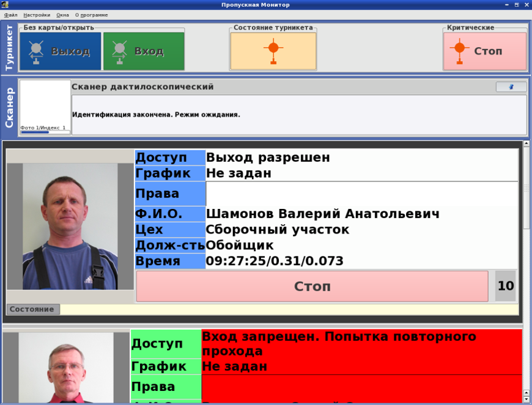Click the countdown counter showing 10
This screenshot has height=405, width=532.
506,286
